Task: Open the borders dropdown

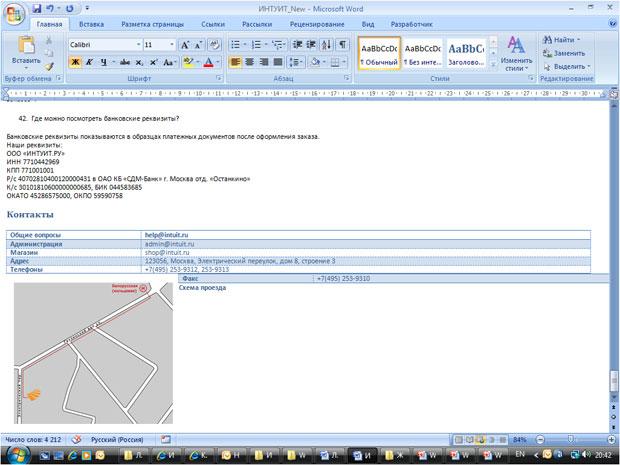Action: point(344,62)
